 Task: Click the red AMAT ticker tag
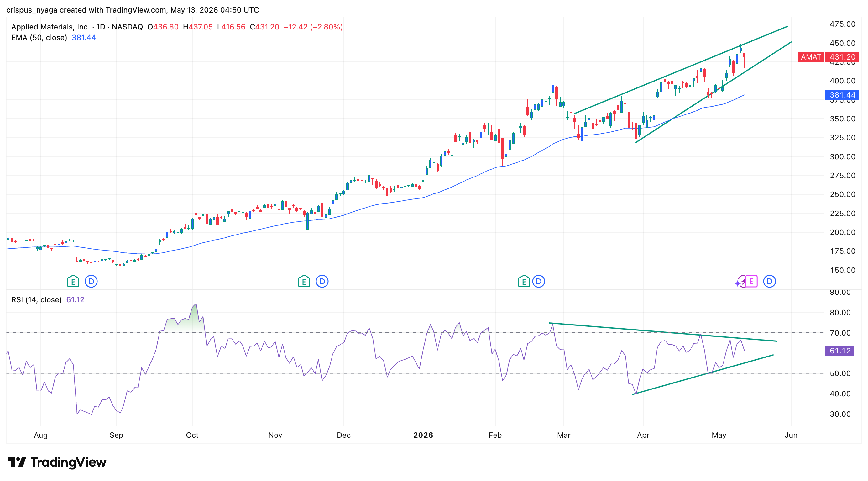click(811, 57)
